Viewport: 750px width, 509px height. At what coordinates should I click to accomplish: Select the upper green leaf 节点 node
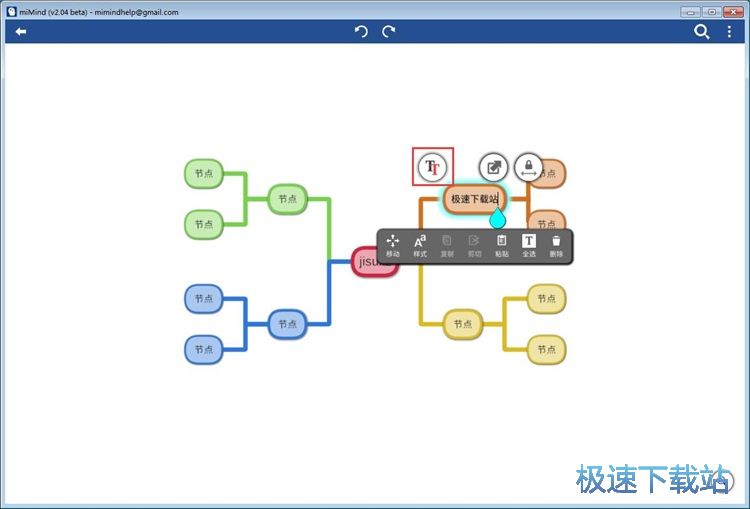point(204,174)
